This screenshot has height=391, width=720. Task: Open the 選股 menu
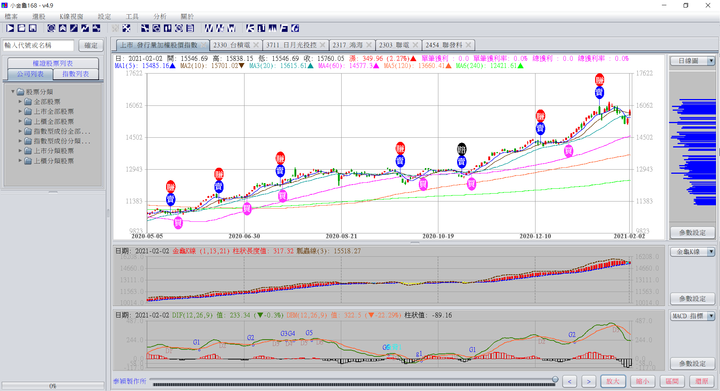[x=39, y=16]
